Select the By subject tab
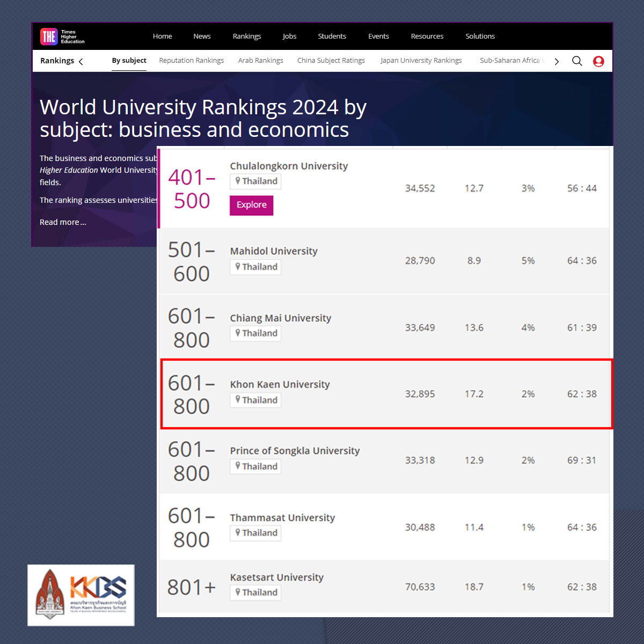This screenshot has width=644, height=644. (x=129, y=61)
